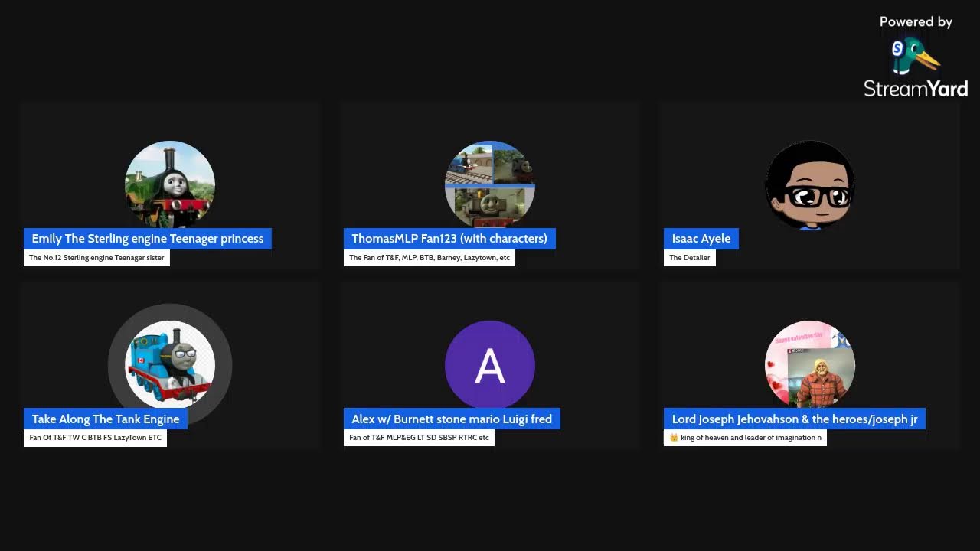Select 'ThomasMLP Fan123 (with characters)' name banner

[449, 239]
